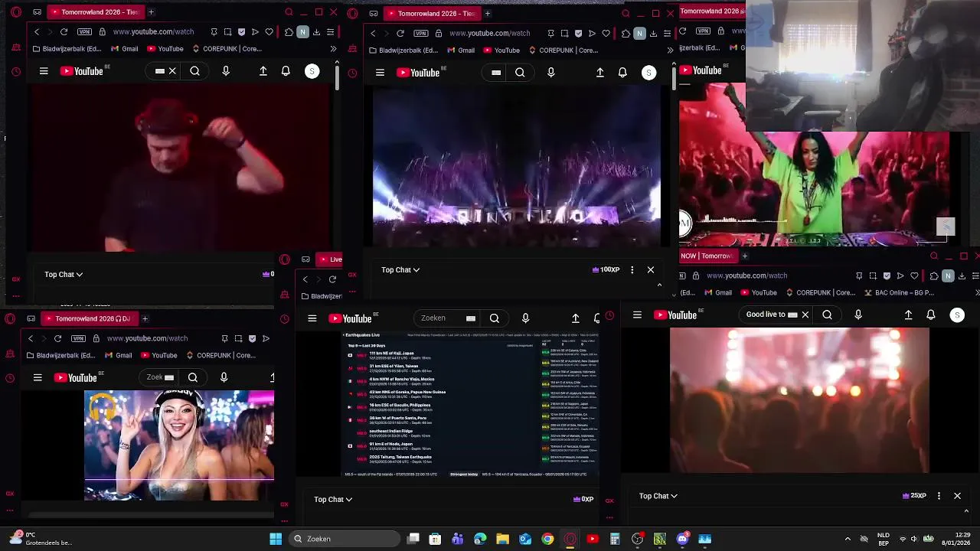Screen dimensions: 980x551
Task: Open notifications bell in top-middle YouTube window
Action: pos(622,73)
